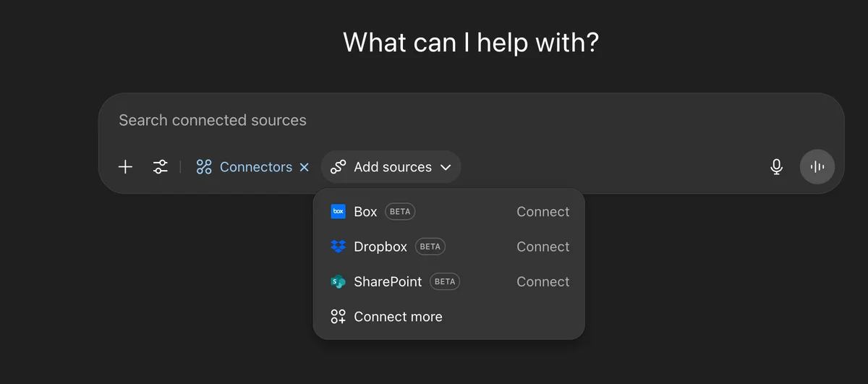Screen dimensions: 868x384
Task: Start voice mode waveform button
Action: pos(817,167)
